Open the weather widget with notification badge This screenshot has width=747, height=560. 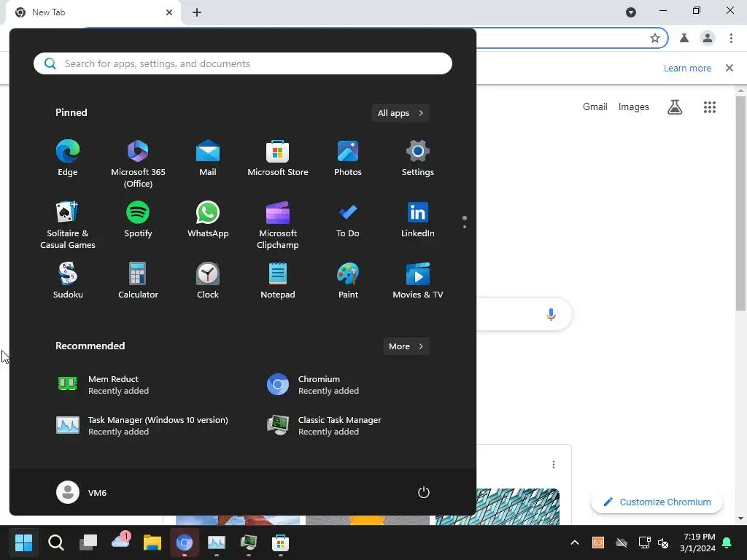coord(120,542)
